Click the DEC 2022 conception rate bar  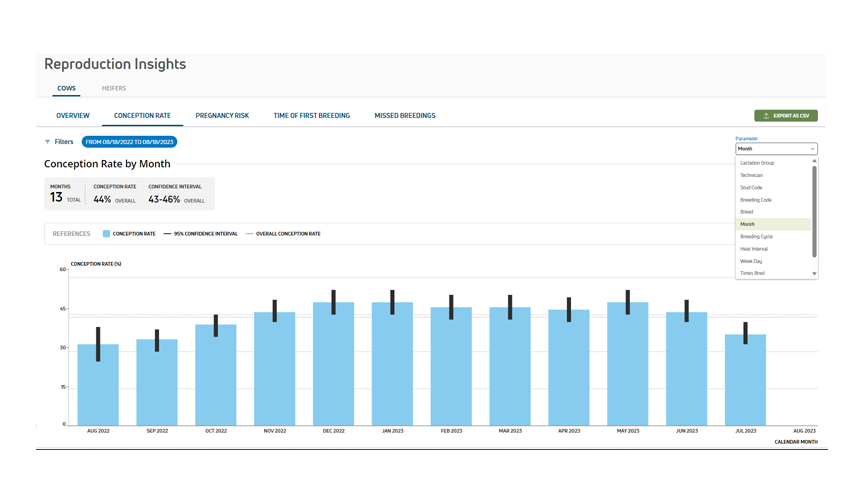pyautogui.click(x=333, y=364)
